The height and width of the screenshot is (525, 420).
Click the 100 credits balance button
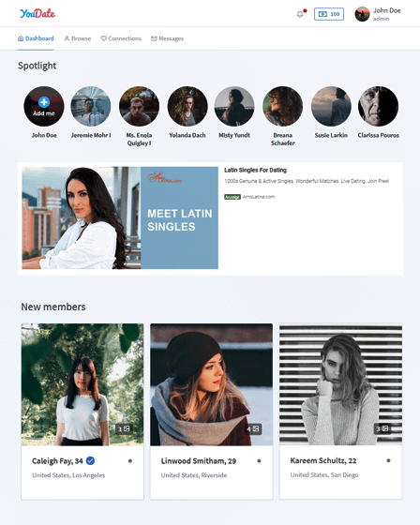pos(329,14)
